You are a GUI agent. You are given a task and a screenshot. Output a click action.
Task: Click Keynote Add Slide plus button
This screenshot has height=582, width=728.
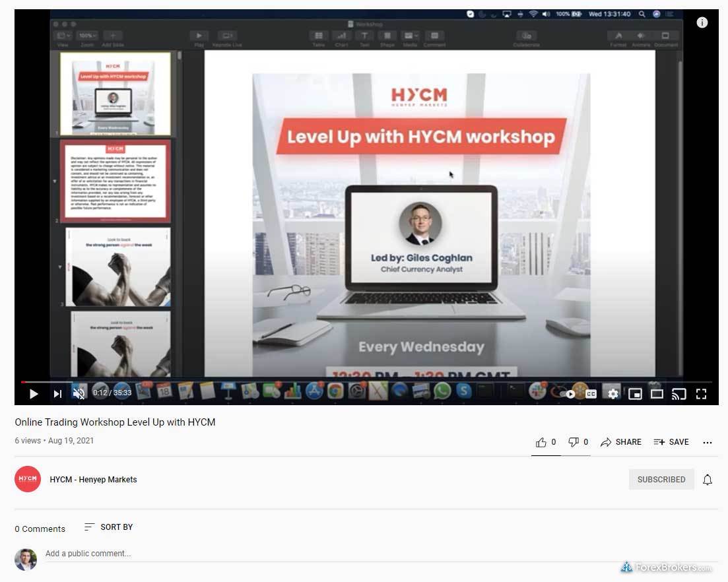(112, 36)
